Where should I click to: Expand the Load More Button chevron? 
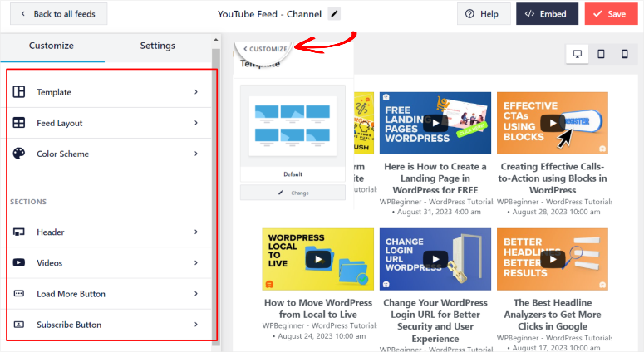[x=196, y=293]
